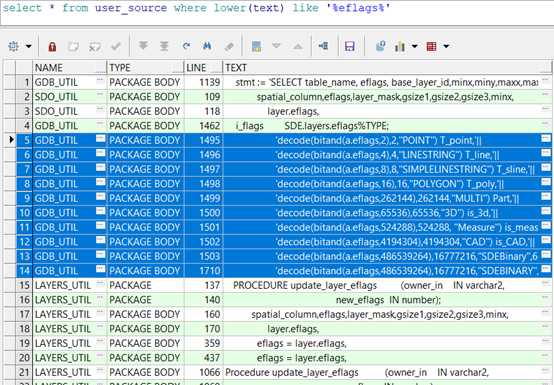
Task: Open the NAME cell ellipsis button in row 5
Action: 101,138
